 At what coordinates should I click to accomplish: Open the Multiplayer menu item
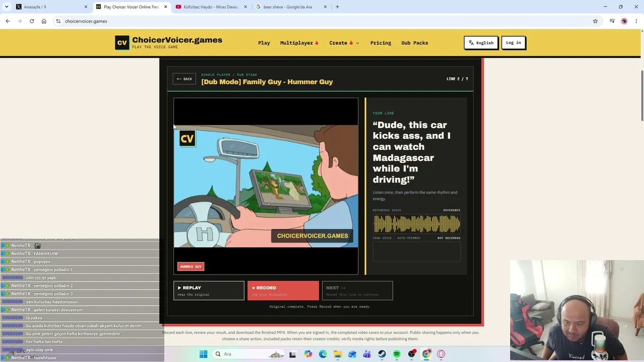[299, 43]
